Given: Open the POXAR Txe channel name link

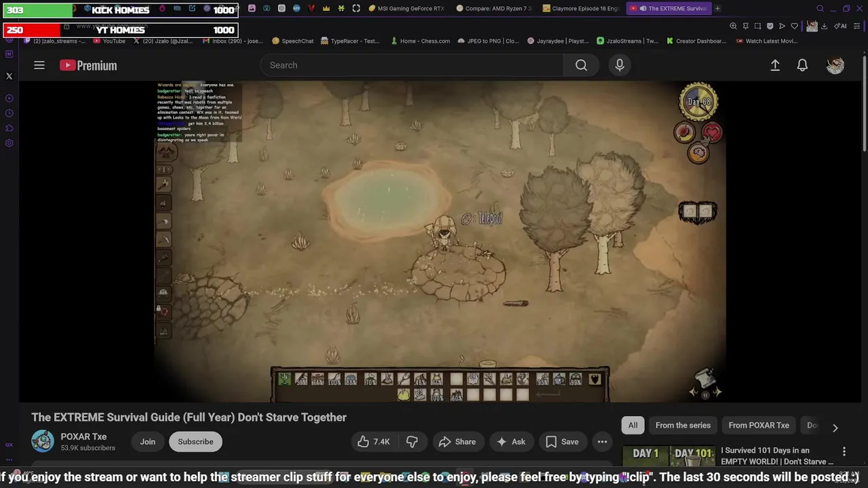Looking at the screenshot, I should coord(83,436).
